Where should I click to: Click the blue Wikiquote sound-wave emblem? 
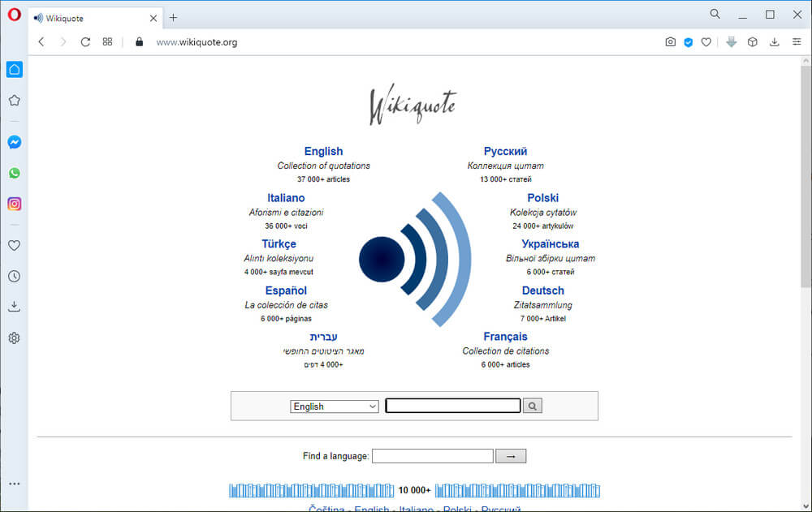415,259
